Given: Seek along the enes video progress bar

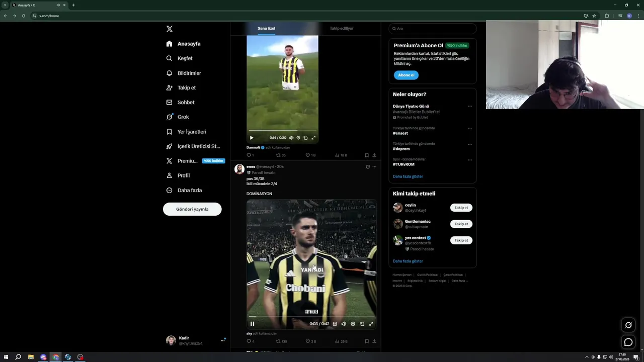Looking at the screenshot, I should (311, 317).
